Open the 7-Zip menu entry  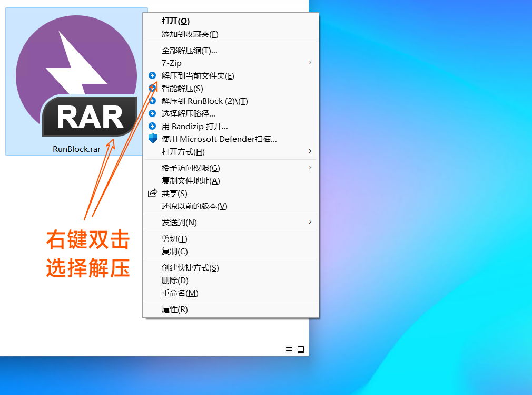pyautogui.click(x=231, y=63)
